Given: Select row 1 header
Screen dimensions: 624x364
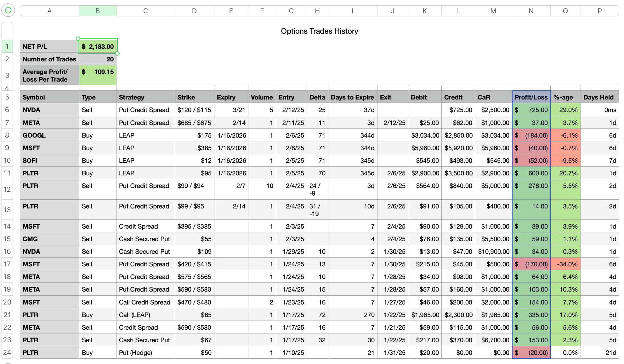Looking at the screenshot, I should tap(7, 46).
